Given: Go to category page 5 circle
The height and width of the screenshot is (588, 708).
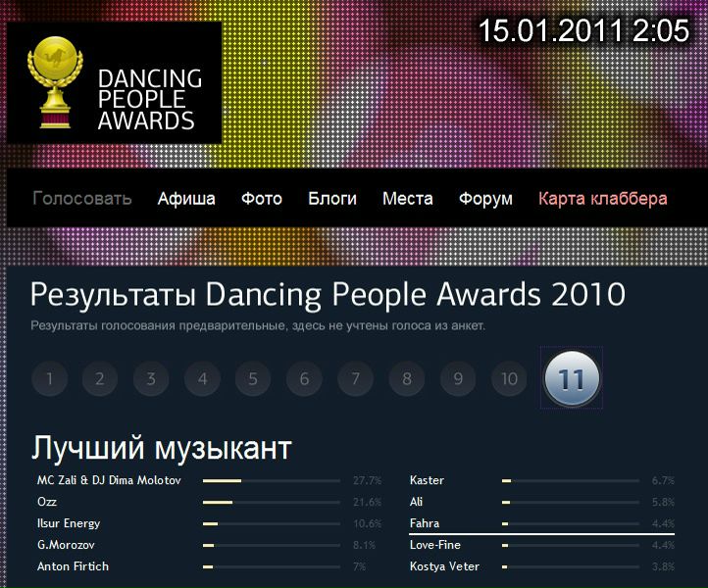Looking at the screenshot, I should tap(253, 379).
